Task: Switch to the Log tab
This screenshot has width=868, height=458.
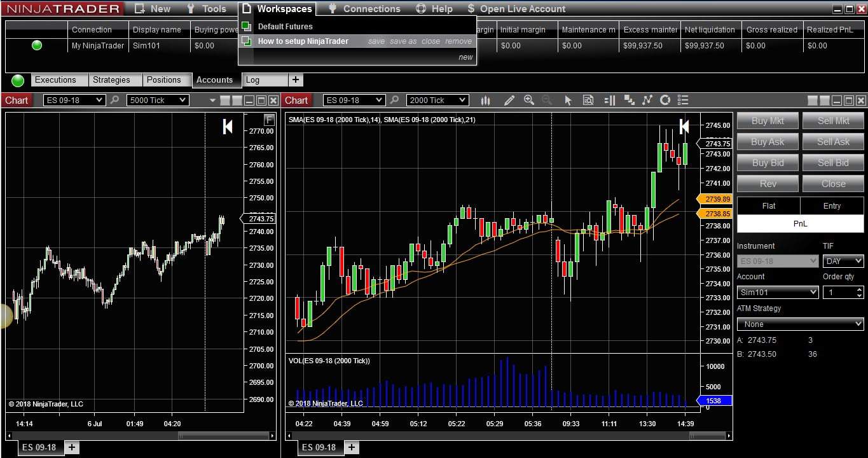Action: (x=265, y=80)
